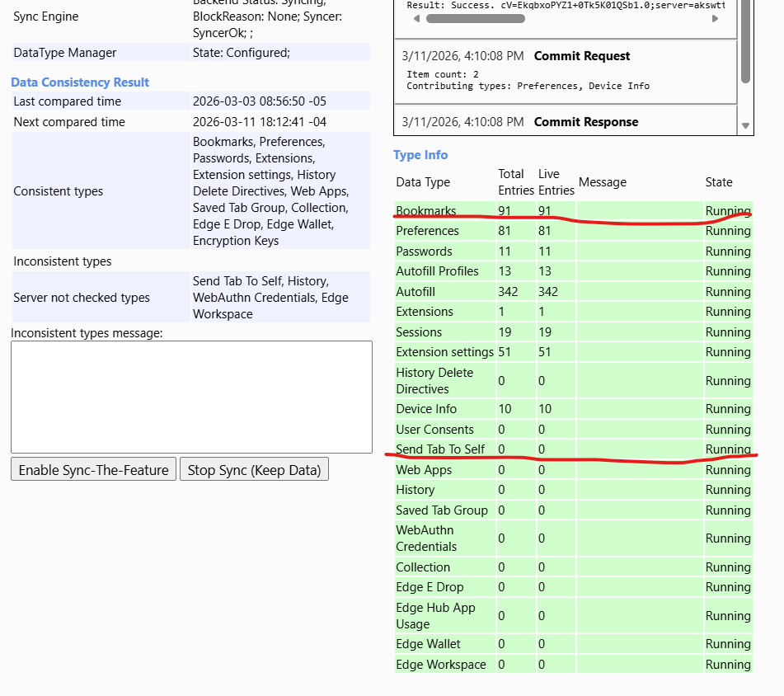The image size is (784, 696).
Task: Select the Bookmarks data type row
Action: coord(574,210)
